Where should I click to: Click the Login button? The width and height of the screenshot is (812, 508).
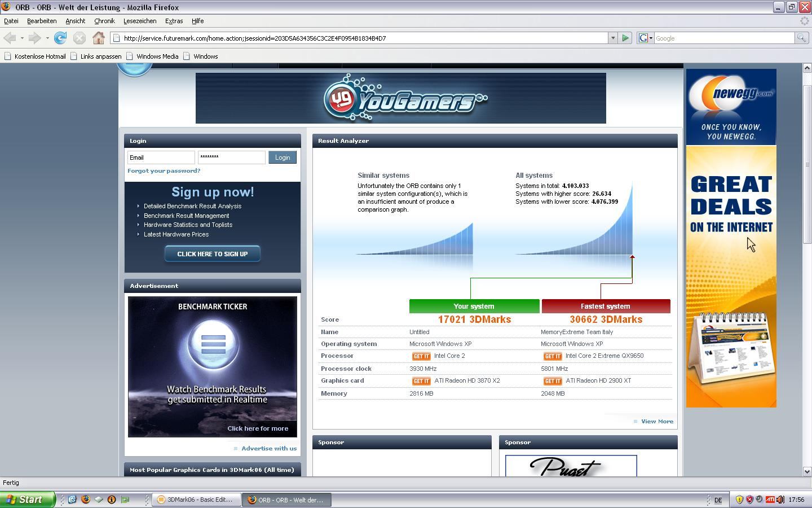point(283,157)
